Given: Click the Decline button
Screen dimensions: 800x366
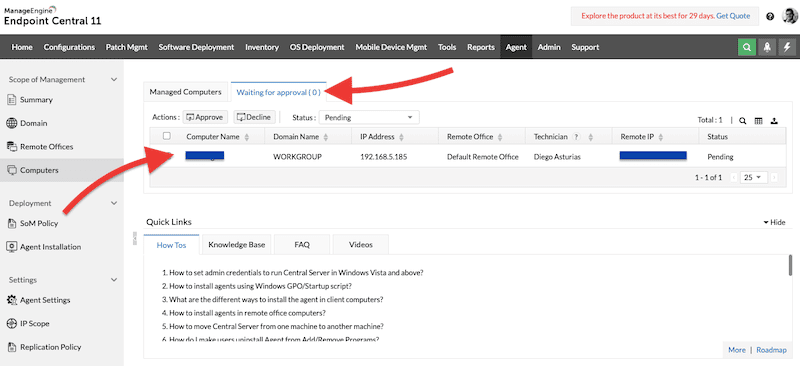Looking at the screenshot, I should (255, 117).
